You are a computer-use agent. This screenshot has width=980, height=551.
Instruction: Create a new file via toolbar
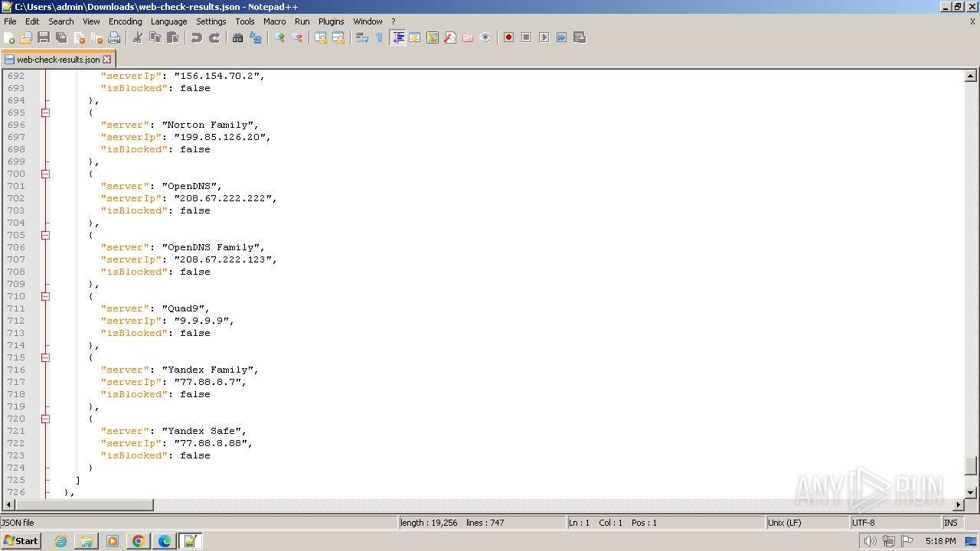[10, 37]
